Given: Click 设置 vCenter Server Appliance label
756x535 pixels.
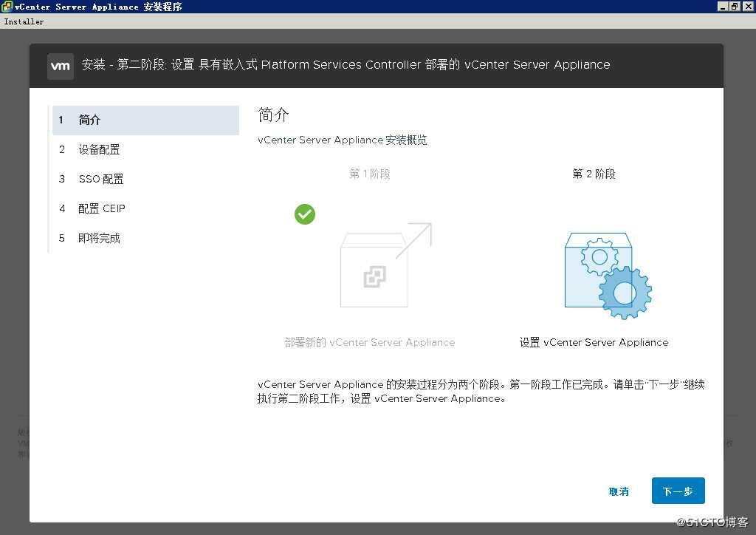Looking at the screenshot, I should (594, 343).
